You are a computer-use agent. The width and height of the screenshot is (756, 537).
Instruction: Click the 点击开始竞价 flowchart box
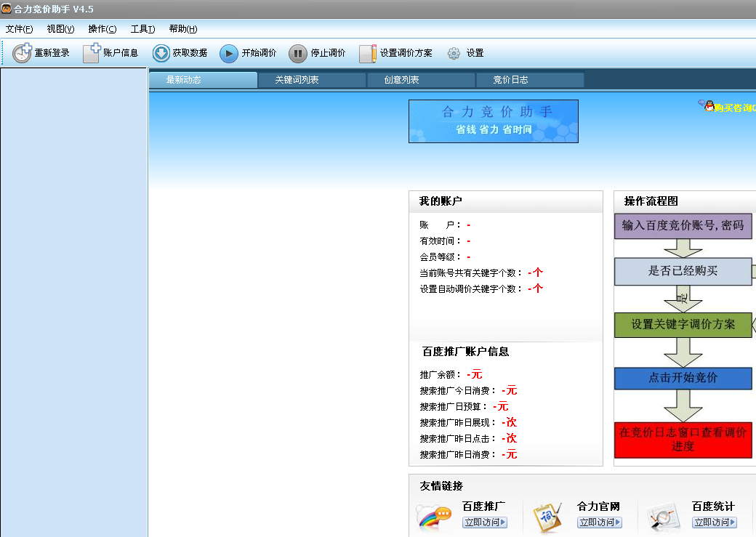point(683,378)
